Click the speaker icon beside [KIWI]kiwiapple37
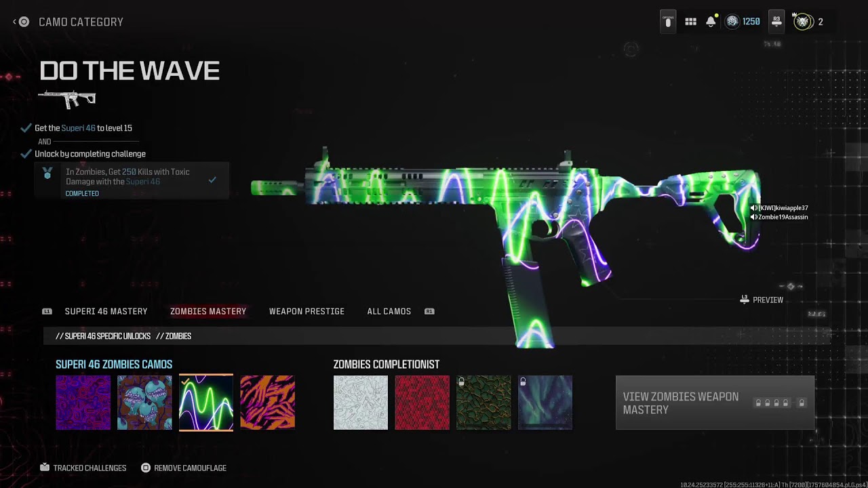The image size is (868, 488). pyautogui.click(x=753, y=208)
